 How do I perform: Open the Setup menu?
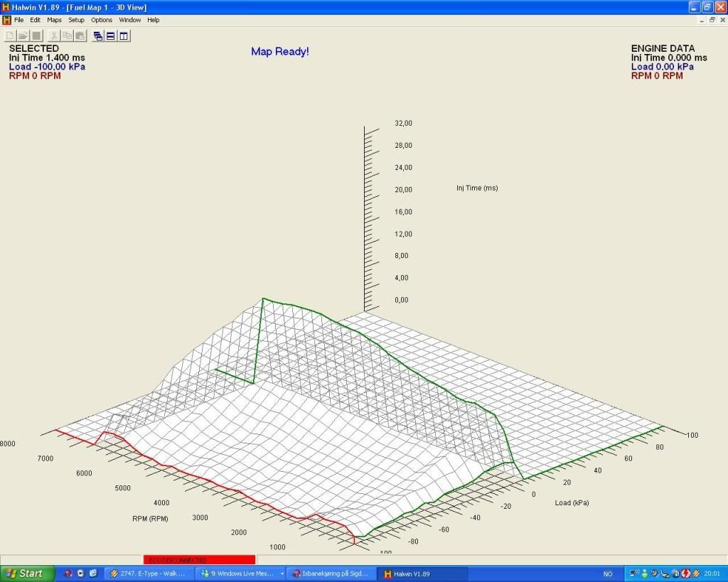[76, 20]
